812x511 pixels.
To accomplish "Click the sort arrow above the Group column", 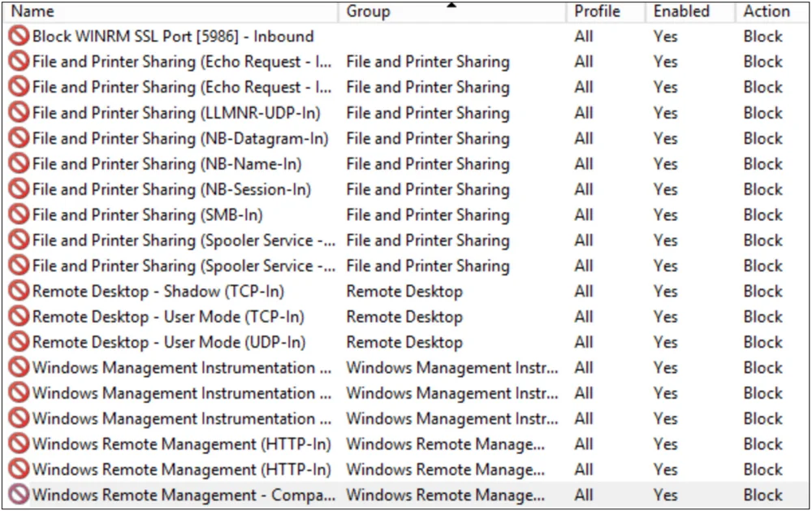I will pyautogui.click(x=452, y=5).
